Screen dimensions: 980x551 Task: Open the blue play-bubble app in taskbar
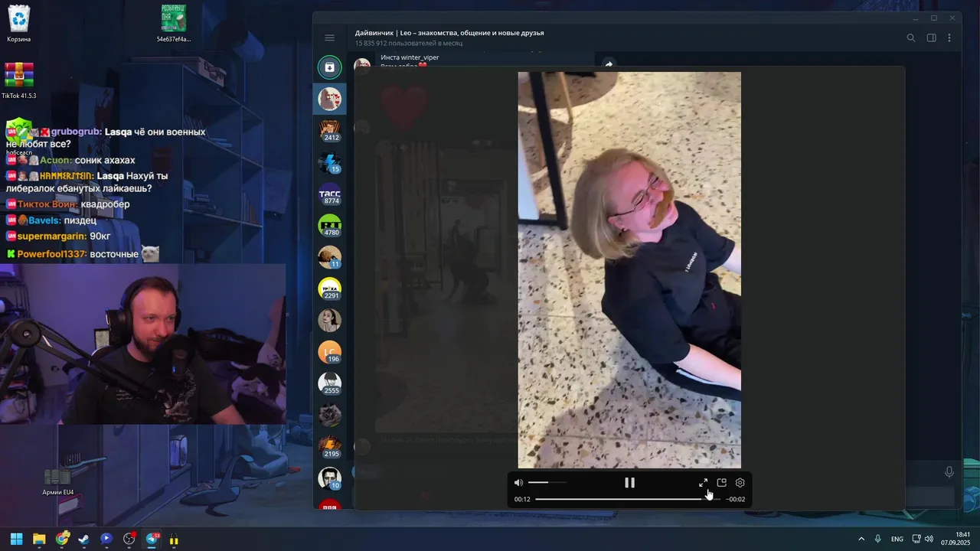106,539
